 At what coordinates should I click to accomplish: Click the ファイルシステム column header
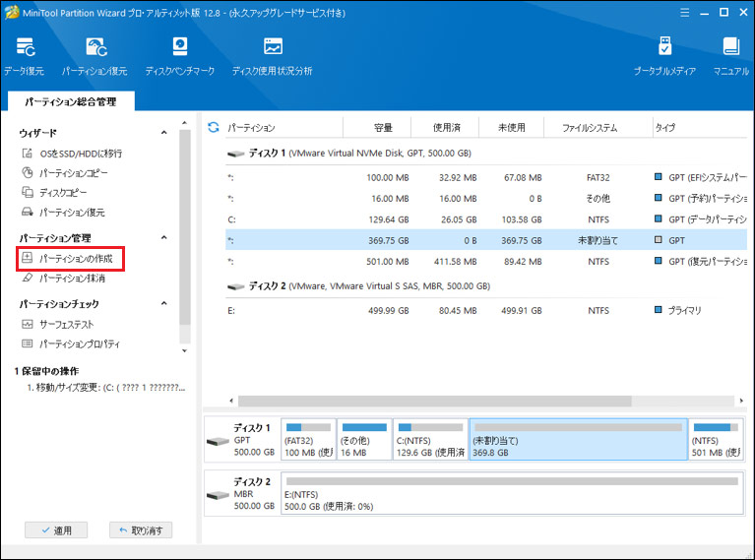click(598, 128)
